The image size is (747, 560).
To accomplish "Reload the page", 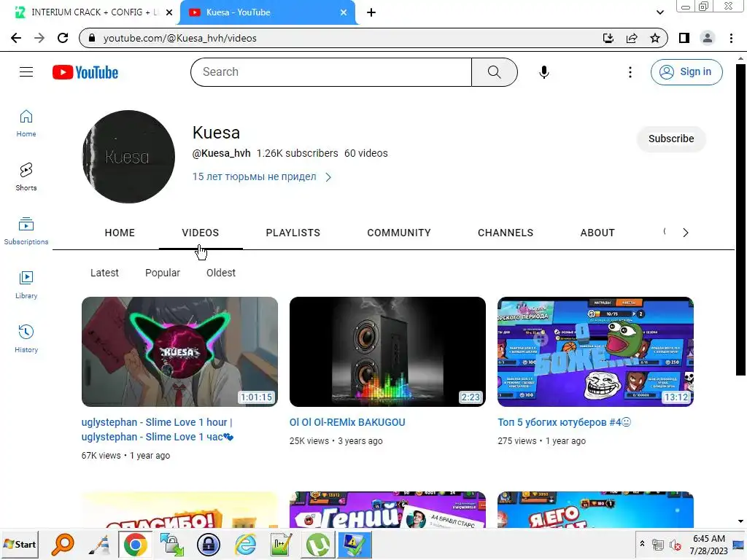I will coord(63,38).
